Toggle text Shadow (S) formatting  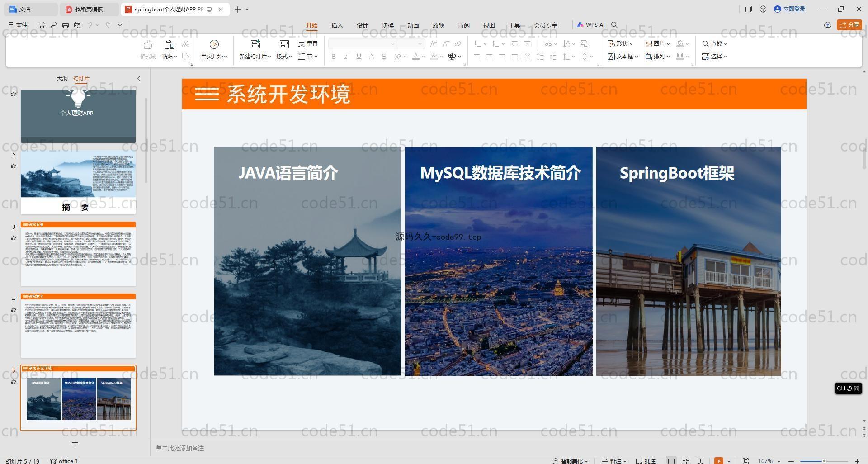point(384,57)
